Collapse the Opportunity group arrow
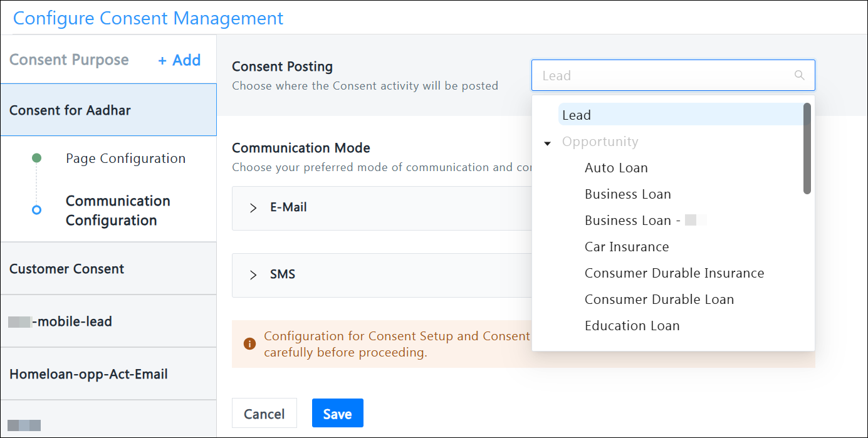The width and height of the screenshot is (868, 438). click(547, 143)
